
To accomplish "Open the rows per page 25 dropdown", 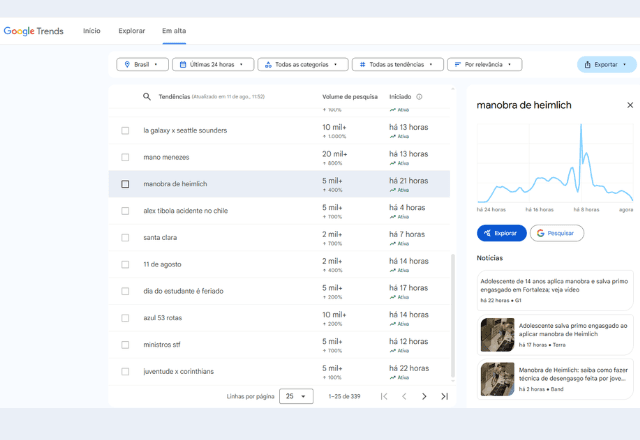I will click(296, 396).
